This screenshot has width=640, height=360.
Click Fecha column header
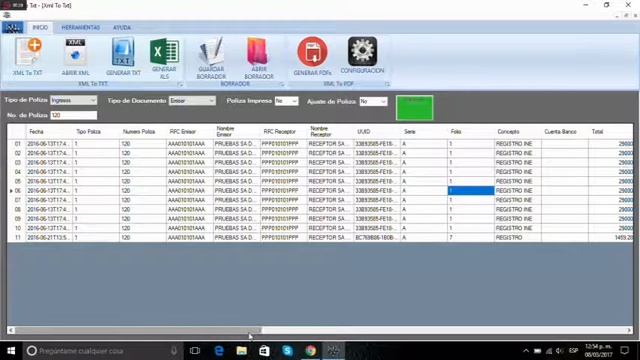(x=49, y=131)
